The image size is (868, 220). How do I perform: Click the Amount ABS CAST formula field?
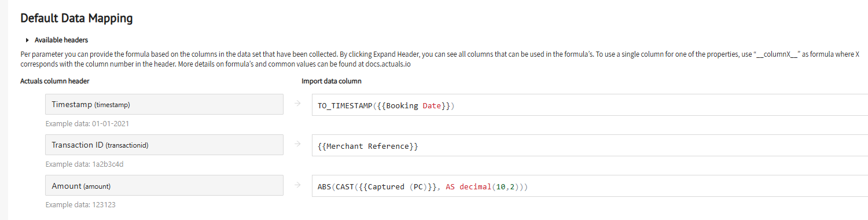point(590,186)
